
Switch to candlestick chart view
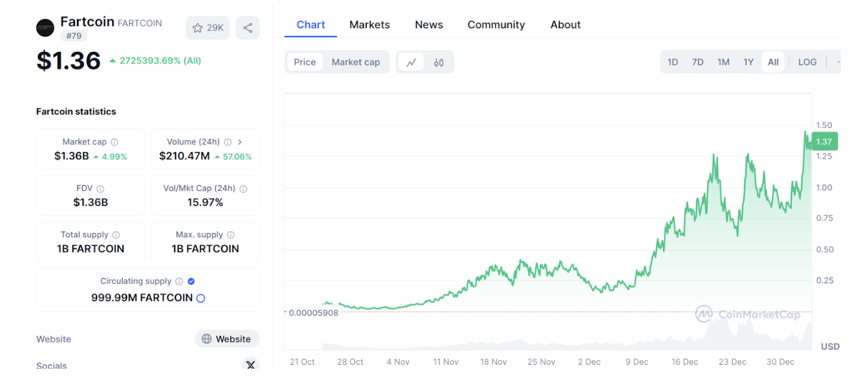(439, 62)
